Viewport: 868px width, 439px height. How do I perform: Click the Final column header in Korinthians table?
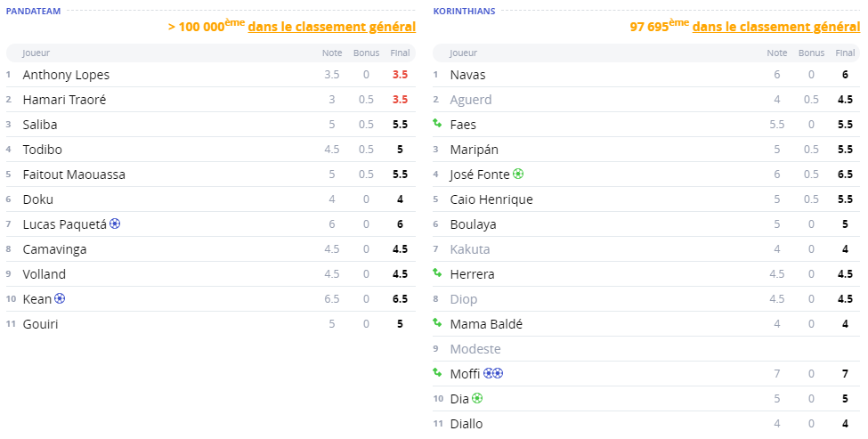(x=845, y=53)
